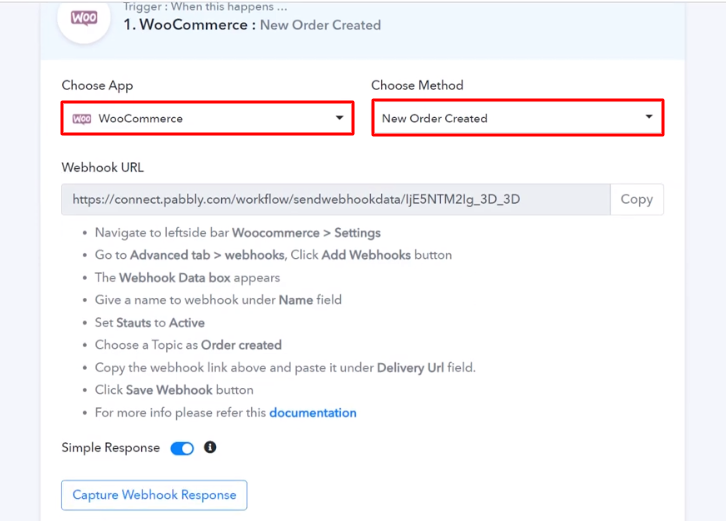Click the 'Give a name to webhook' instruction
The height and width of the screenshot is (521, 726).
coord(218,300)
